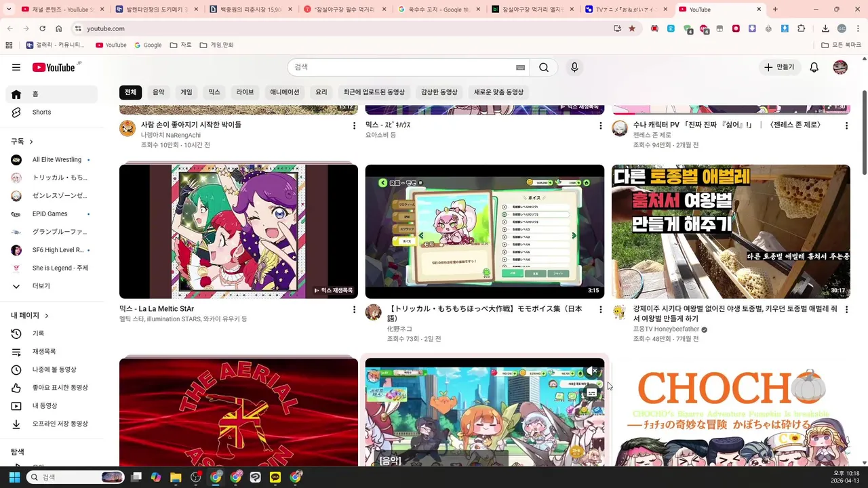Click the address bar URL youtube.com
Screen dimensions: 868x488
click(106, 28)
